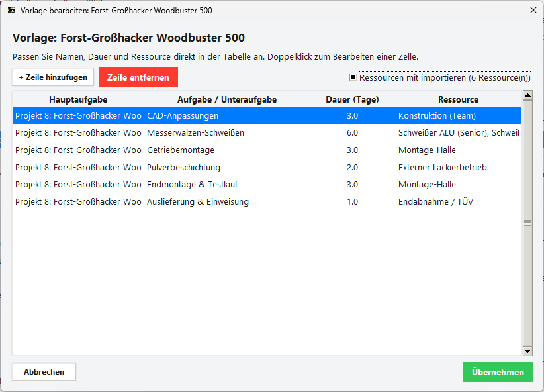Click the 'Konstruktion (Team)' resource cell

click(459, 116)
